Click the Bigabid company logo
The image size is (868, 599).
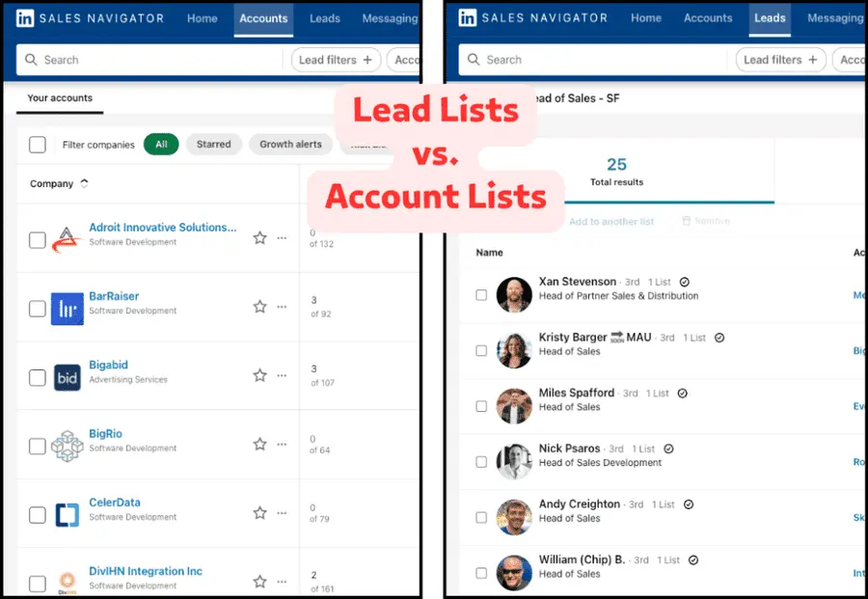(x=66, y=378)
